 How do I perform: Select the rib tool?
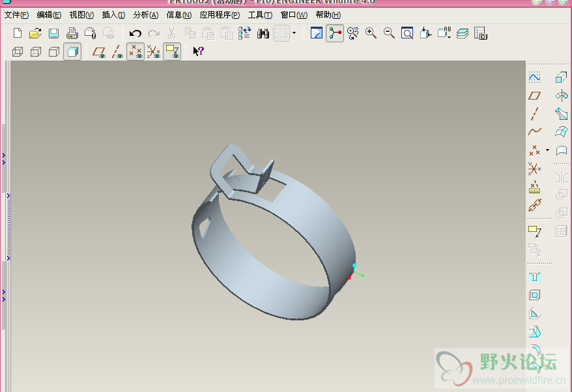point(535,314)
